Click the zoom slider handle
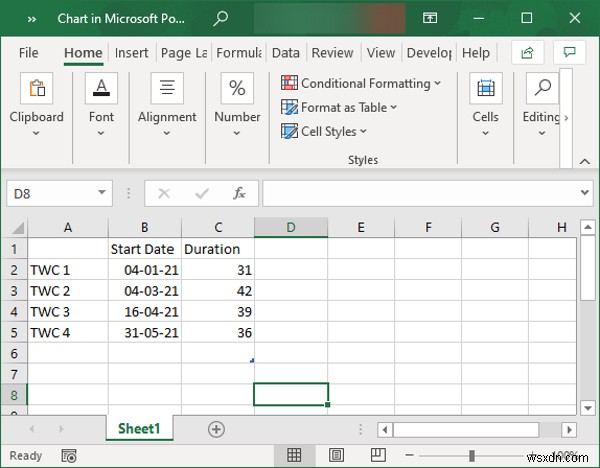 (472, 455)
